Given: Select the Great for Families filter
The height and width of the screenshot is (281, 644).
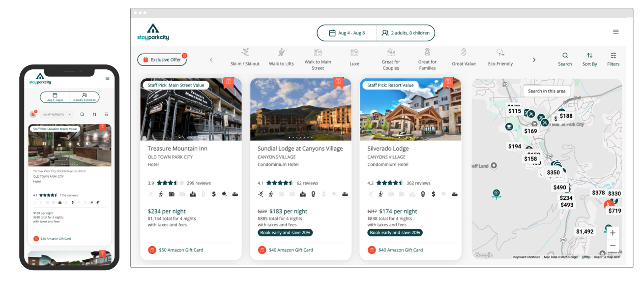Looking at the screenshot, I should [x=427, y=59].
